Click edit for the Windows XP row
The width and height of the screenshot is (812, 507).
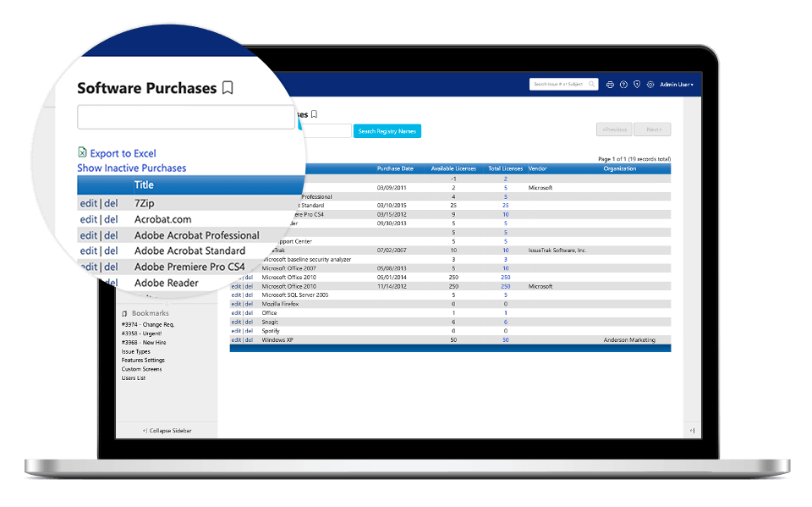(x=236, y=340)
